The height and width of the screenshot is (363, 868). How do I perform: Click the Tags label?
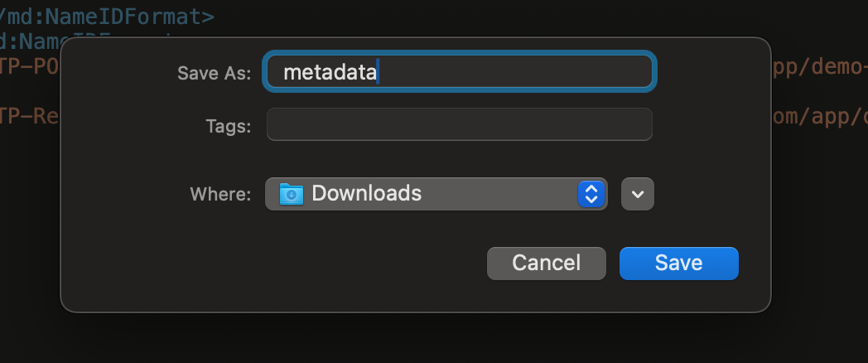coord(228,126)
